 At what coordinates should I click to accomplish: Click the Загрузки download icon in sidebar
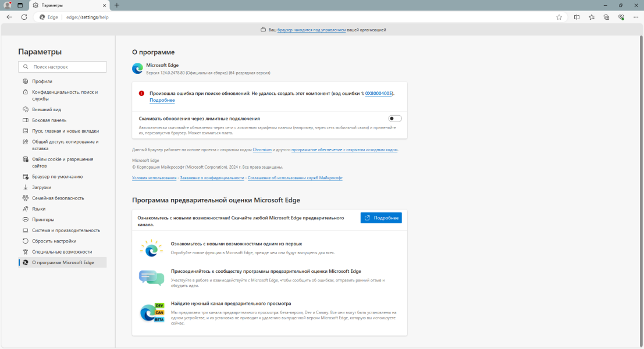pos(26,187)
